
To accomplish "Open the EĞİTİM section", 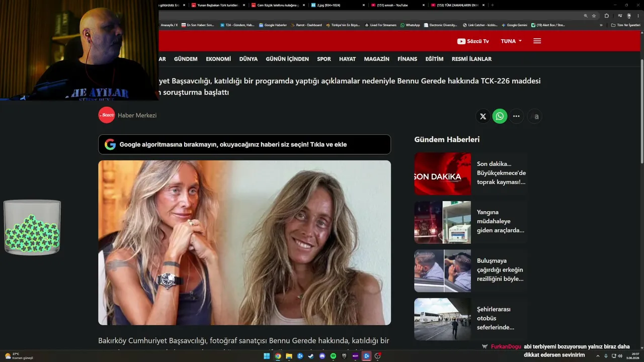I will click(x=435, y=59).
